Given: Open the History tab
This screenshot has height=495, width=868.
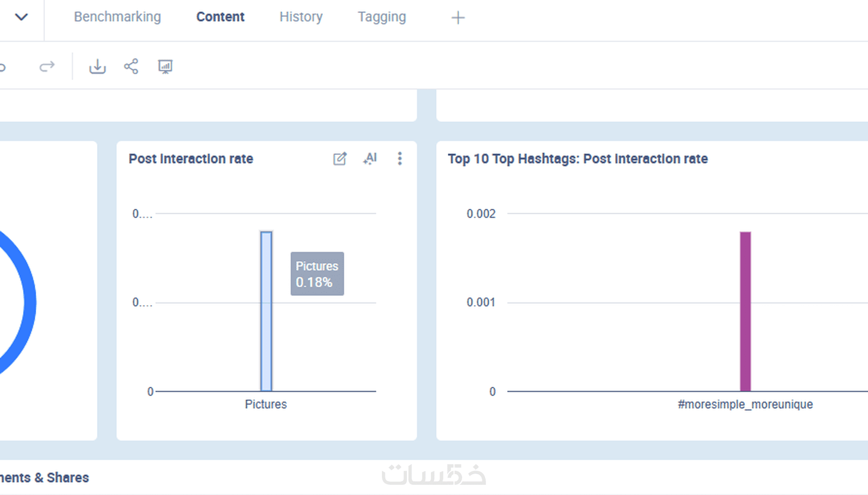Looking at the screenshot, I should pyautogui.click(x=301, y=17).
